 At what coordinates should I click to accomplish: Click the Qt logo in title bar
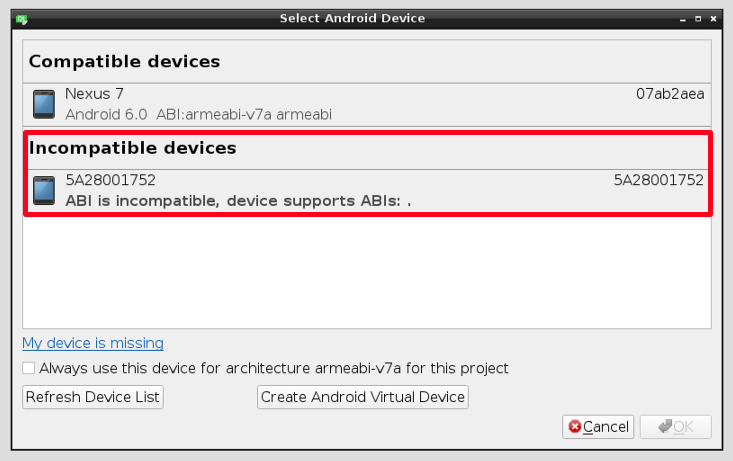pyautogui.click(x=22, y=19)
